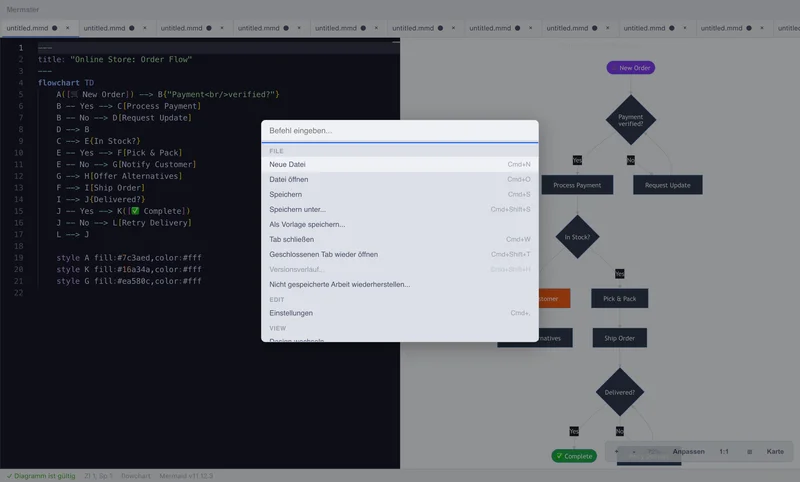The height and width of the screenshot is (482, 800).
Task: Click the zoom out minus icon
Action: pyautogui.click(x=634, y=451)
